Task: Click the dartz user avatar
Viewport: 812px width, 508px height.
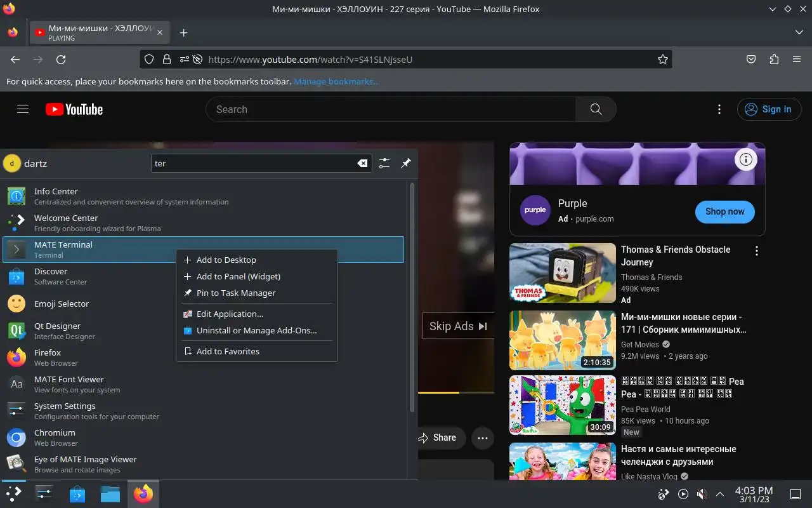Action: click(12, 163)
